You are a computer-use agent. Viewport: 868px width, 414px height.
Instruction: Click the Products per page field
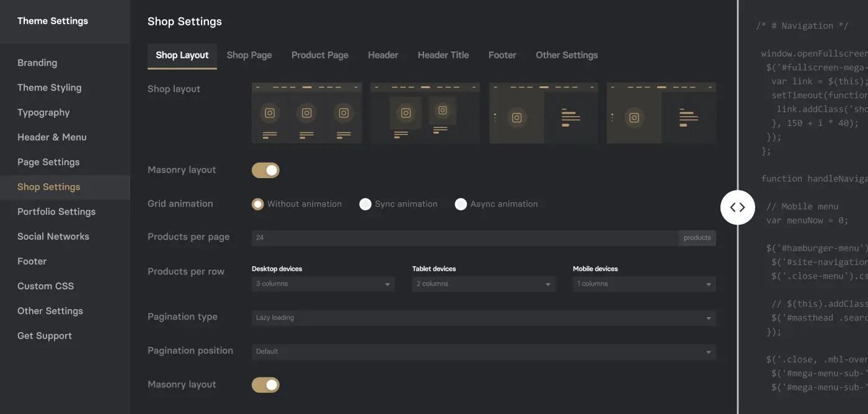465,238
